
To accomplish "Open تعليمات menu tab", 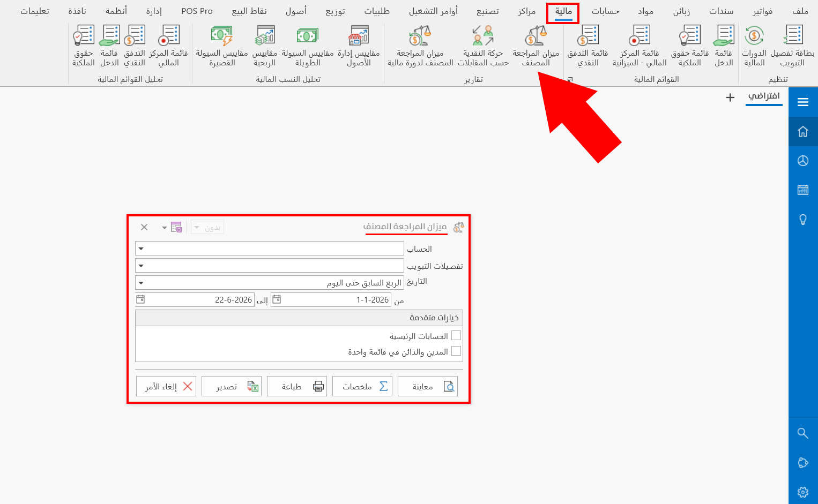I will pyautogui.click(x=35, y=11).
